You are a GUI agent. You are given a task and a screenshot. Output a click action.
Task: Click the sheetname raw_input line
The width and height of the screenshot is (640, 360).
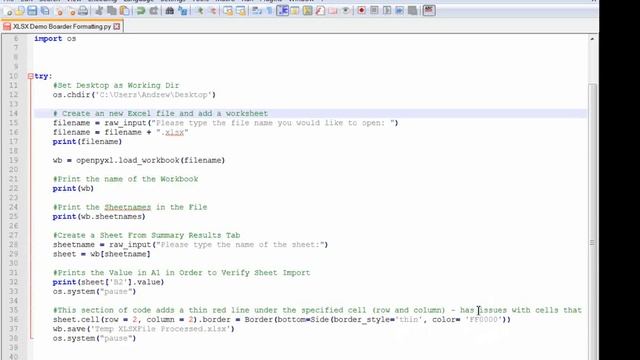(x=190, y=245)
